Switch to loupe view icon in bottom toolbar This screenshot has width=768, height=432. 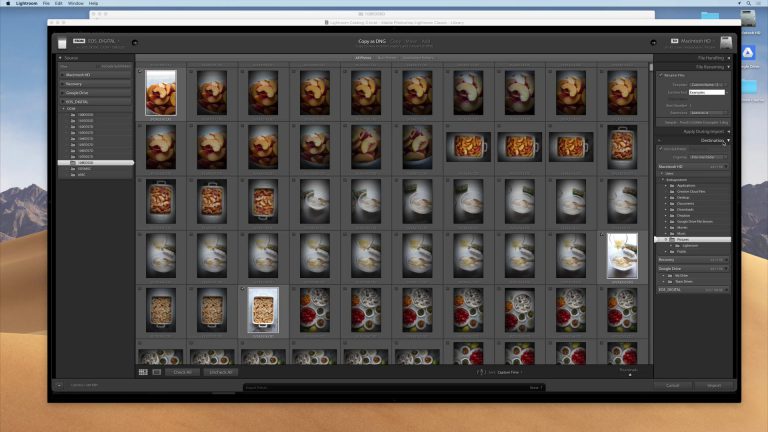(157, 372)
